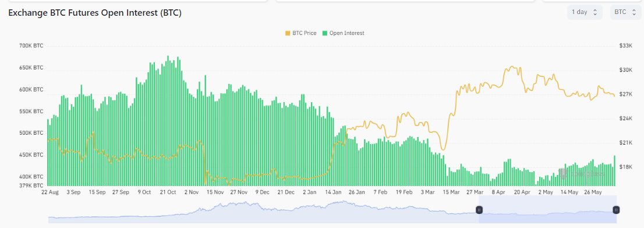
Task: Open the BTC unit dropdown
Action: 625,12
